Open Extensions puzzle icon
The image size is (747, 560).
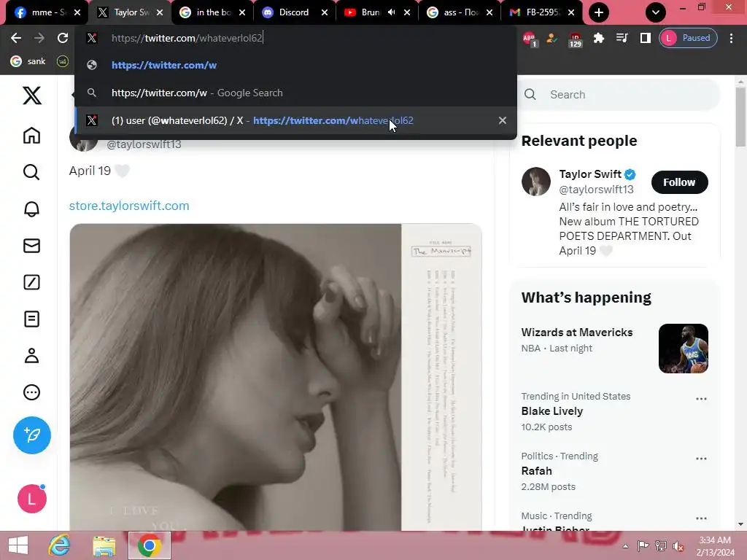click(599, 38)
